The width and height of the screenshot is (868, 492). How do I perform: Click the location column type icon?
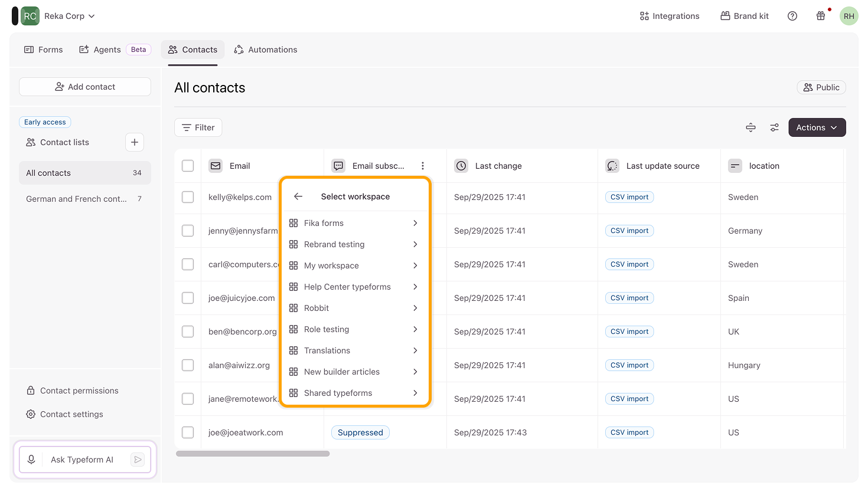click(x=735, y=166)
